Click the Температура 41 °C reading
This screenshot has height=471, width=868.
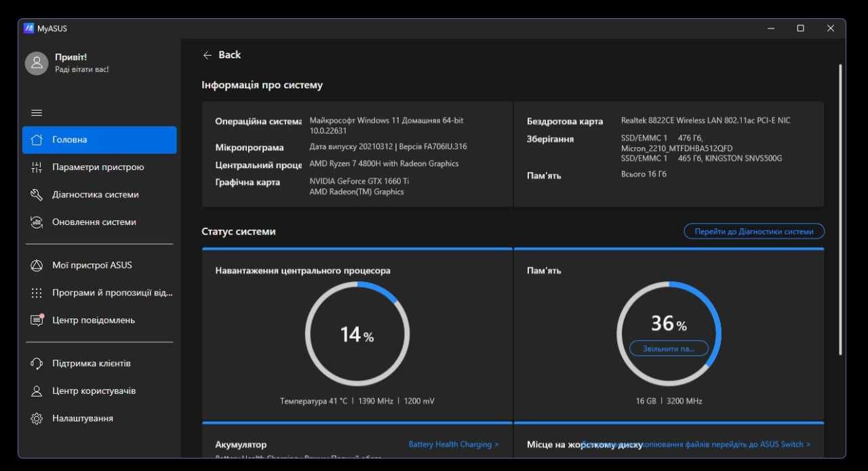click(313, 401)
